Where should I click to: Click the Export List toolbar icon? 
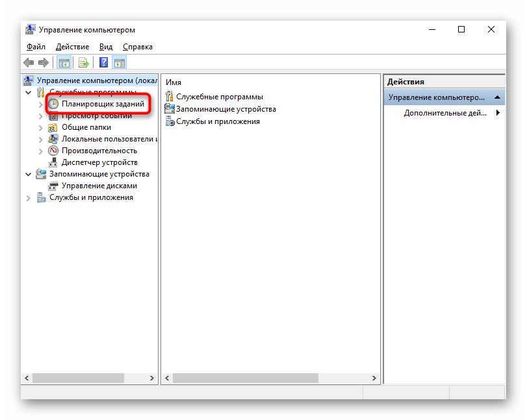pyautogui.click(x=83, y=63)
